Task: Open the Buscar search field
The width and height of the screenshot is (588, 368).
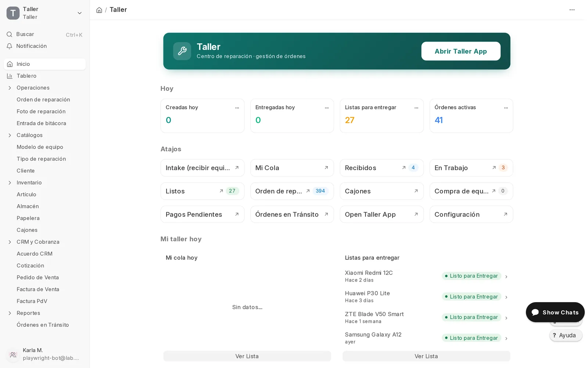Action: click(x=44, y=34)
